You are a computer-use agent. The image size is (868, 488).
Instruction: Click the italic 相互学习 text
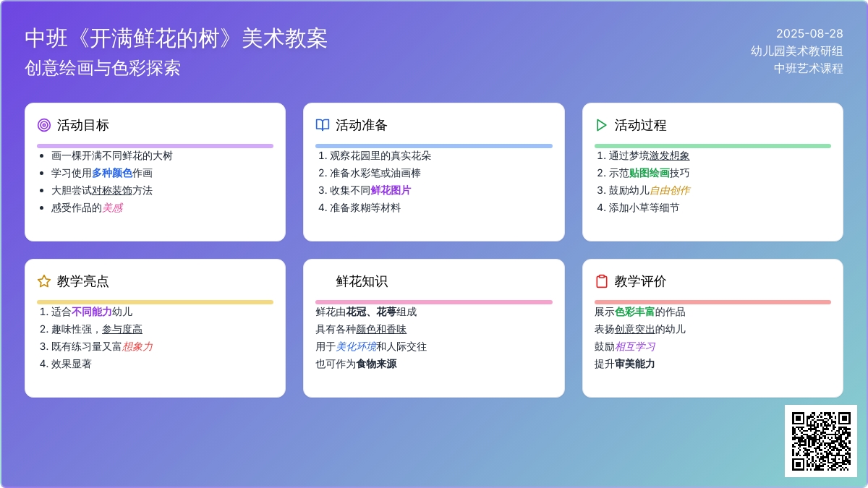point(634,346)
